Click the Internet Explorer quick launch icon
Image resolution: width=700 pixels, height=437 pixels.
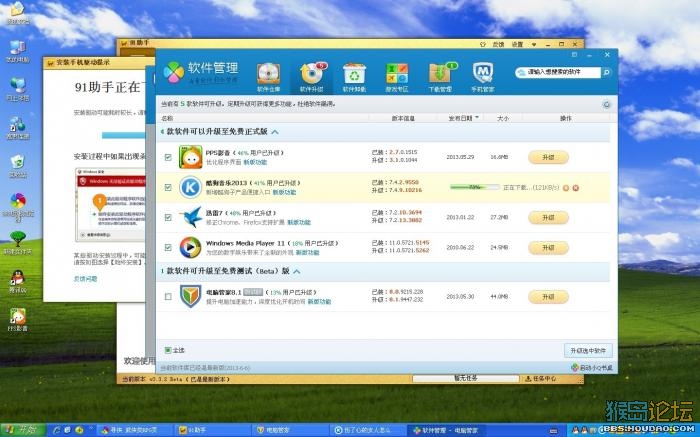click(56, 430)
